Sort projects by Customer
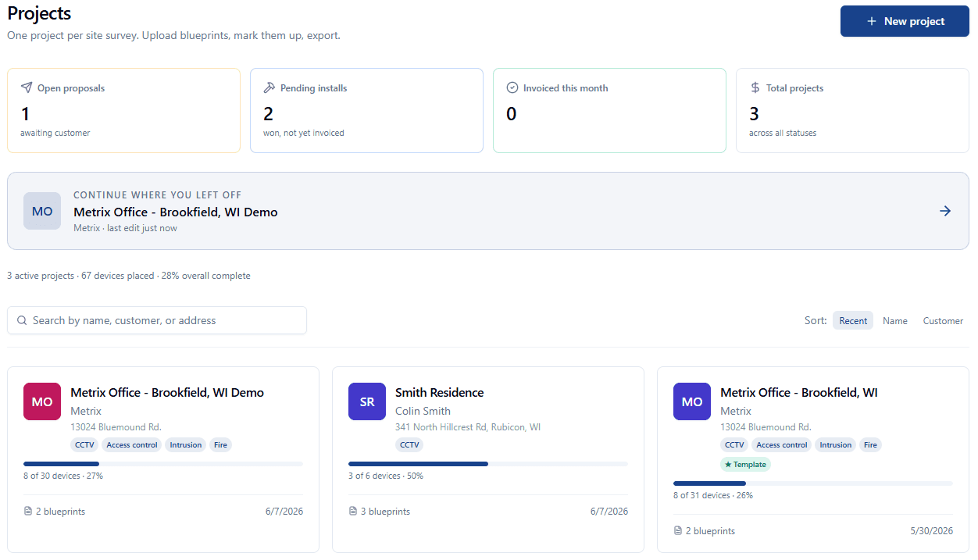This screenshot has width=978, height=560. pyautogui.click(x=943, y=320)
